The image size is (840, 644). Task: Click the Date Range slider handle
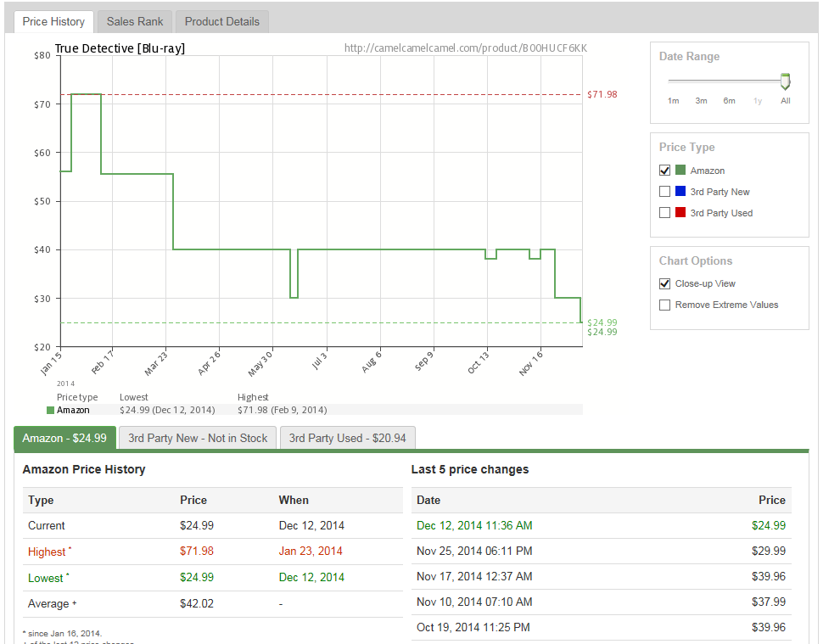[785, 81]
